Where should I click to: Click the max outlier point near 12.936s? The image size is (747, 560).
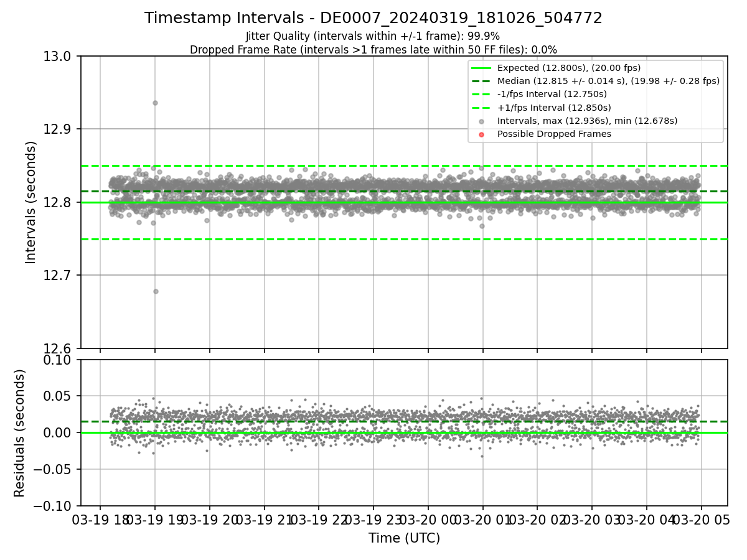click(x=155, y=103)
